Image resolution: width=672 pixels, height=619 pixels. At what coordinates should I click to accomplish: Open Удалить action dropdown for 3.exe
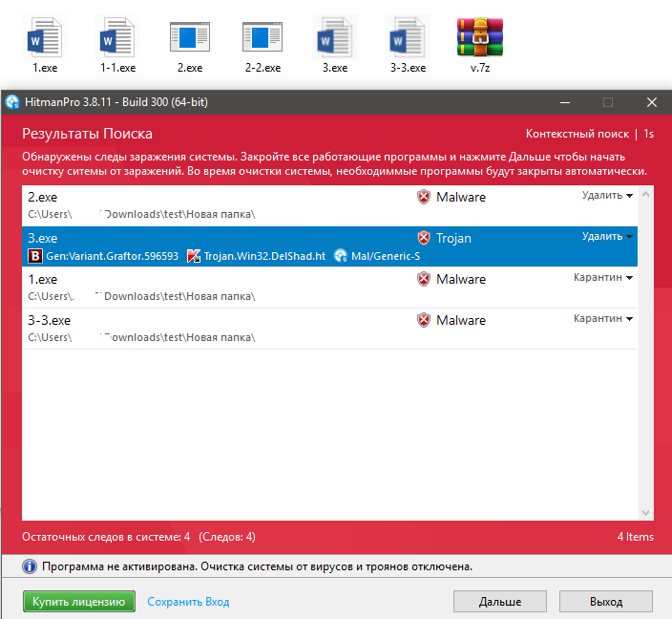point(607,236)
